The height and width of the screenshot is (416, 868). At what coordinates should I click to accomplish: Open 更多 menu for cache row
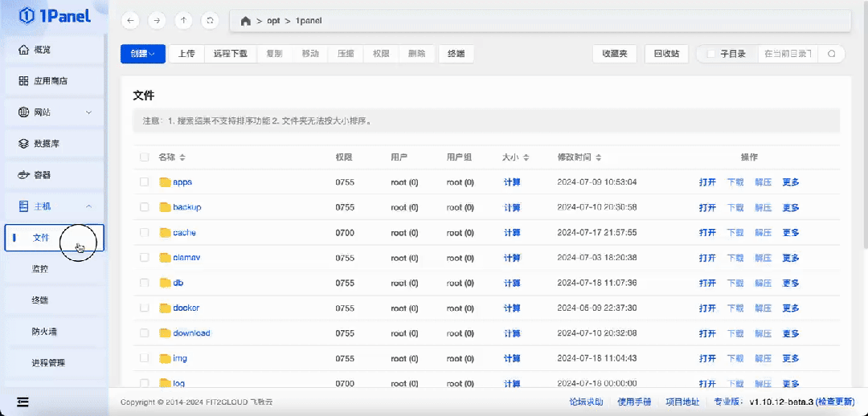click(x=791, y=233)
